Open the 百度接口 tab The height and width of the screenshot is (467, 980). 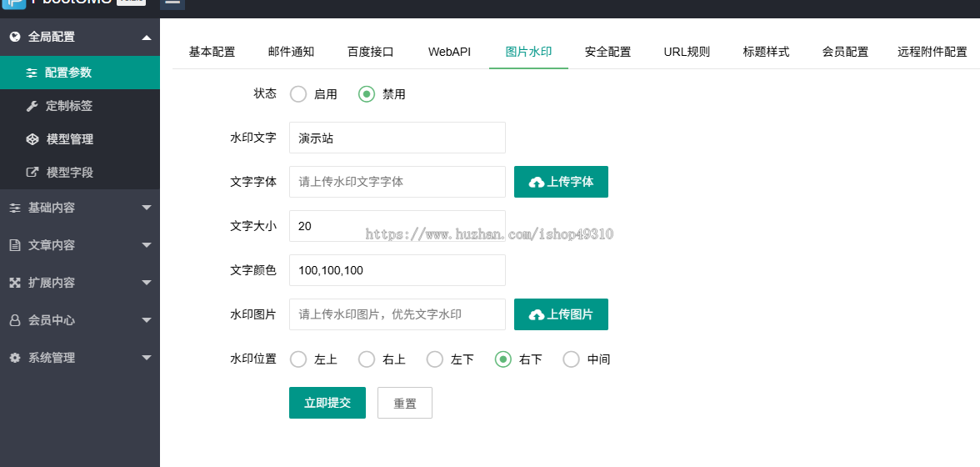pos(371,52)
